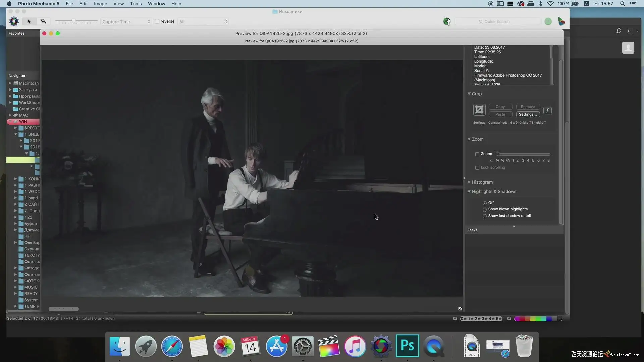Screen dimensions: 644x362
Task: Click the crop Settings... button
Action: (x=528, y=114)
